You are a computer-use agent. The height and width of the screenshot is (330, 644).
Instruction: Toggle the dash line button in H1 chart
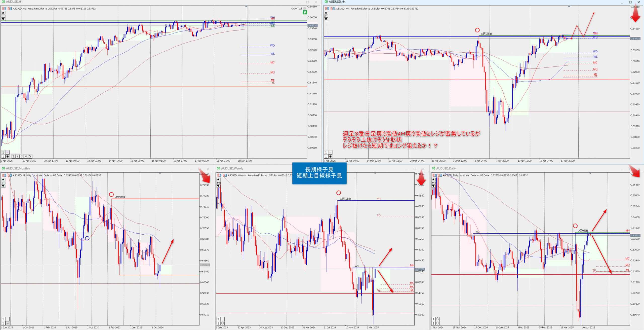click(8, 152)
